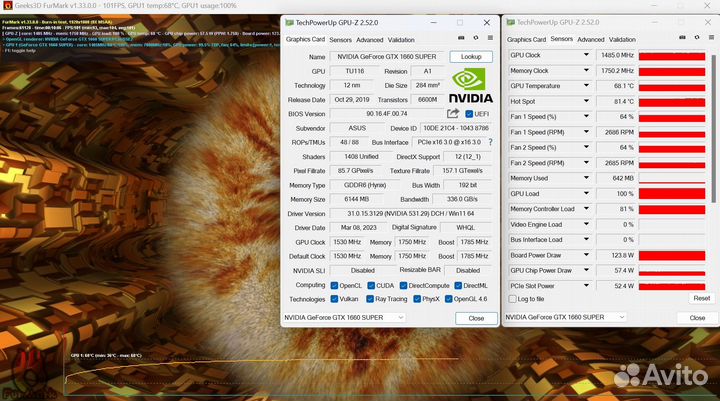Click the Lookup button
This screenshot has height=401, width=720.
tap(471, 56)
